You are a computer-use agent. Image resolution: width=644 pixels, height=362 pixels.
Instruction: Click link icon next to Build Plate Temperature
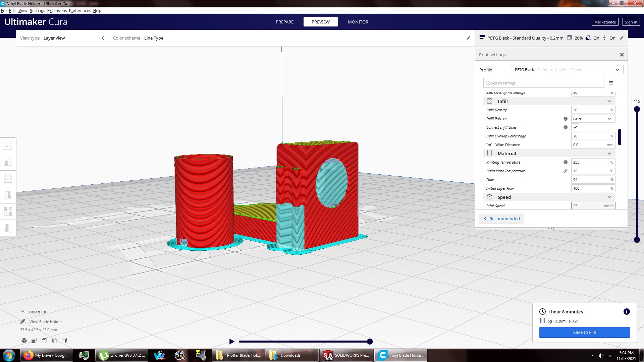point(566,171)
